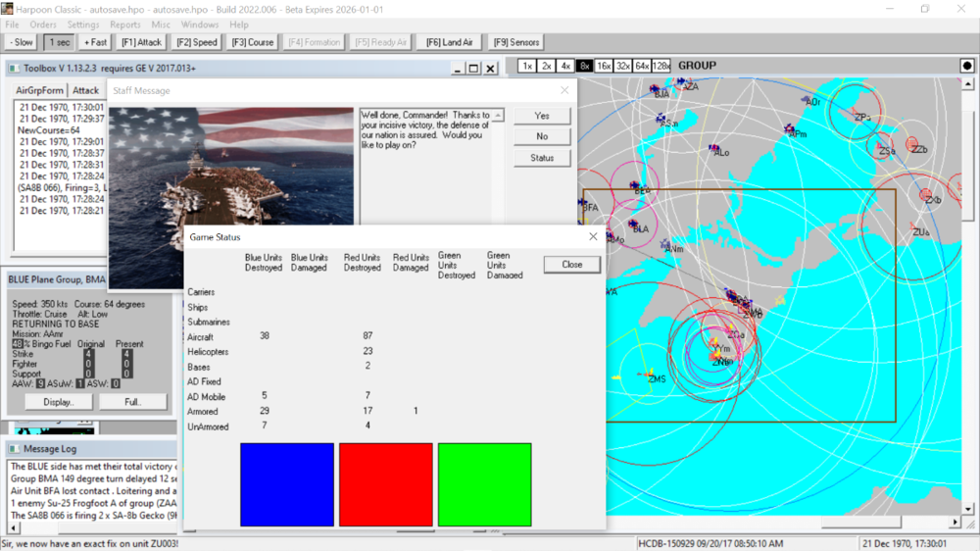Click the left arrow of the Message Log scrollbar
This screenshot has width=980, height=551.
tap(13, 528)
